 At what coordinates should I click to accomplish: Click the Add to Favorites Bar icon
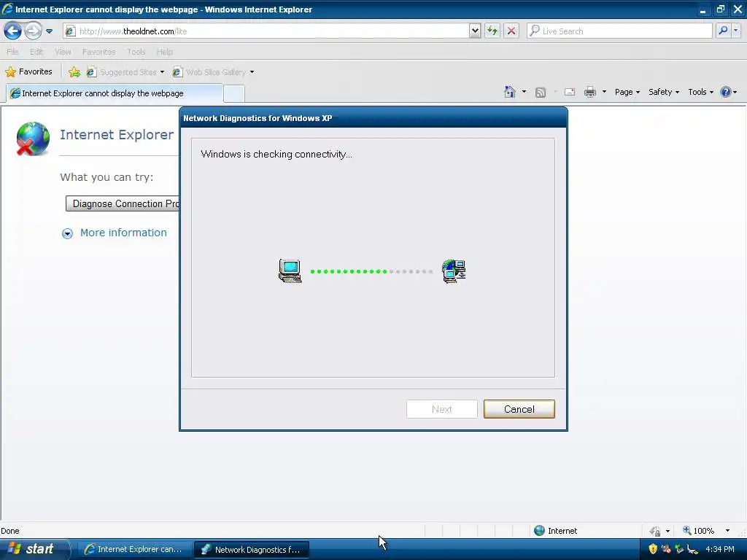point(74,72)
